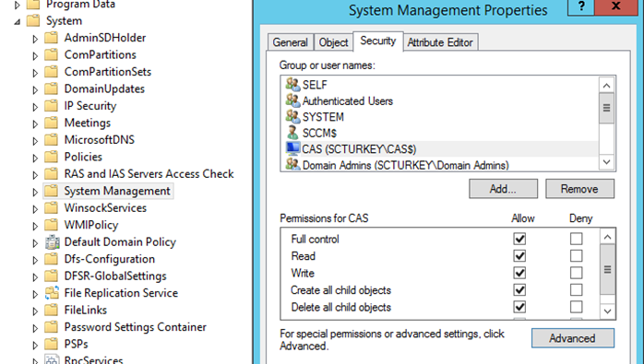Expand the Password Settings Container node
The height and width of the screenshot is (364, 644).
coord(35,327)
